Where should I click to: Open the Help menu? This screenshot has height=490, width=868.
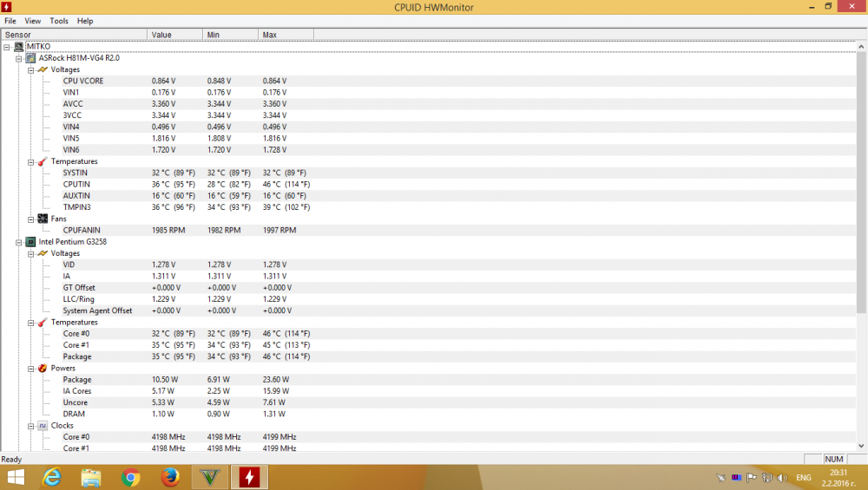pos(85,21)
